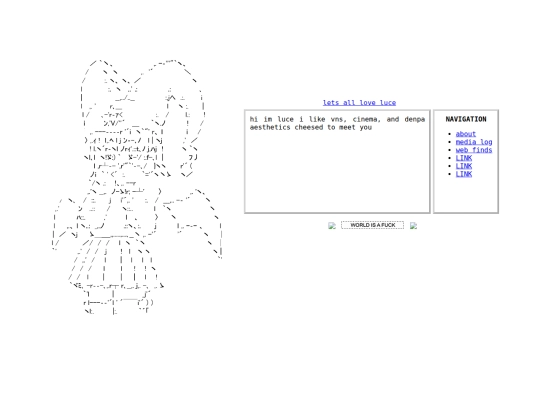
Task: Click the NAVIGATION heading text
Action: coord(466,119)
